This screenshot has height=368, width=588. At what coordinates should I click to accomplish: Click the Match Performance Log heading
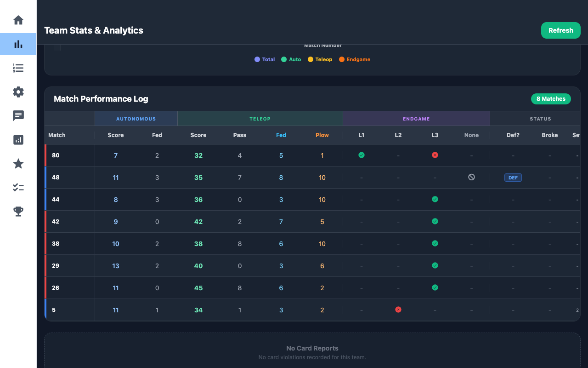101,99
